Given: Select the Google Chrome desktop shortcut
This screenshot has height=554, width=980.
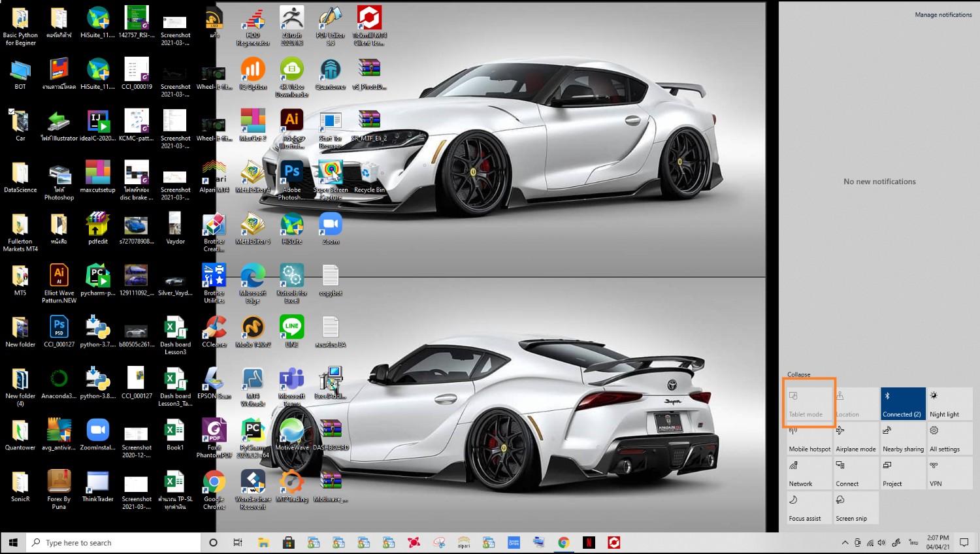Looking at the screenshot, I should [x=214, y=489].
